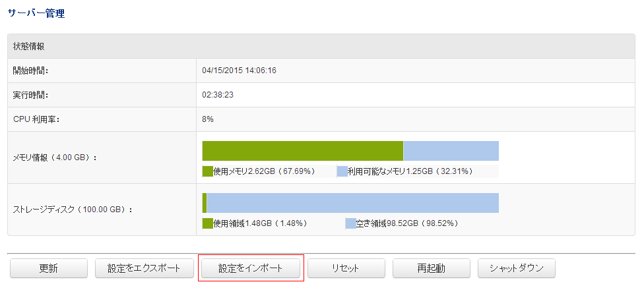Click the blue free portion of memory bar
Screen dimensions: 644x286
pyautogui.click(x=451, y=151)
